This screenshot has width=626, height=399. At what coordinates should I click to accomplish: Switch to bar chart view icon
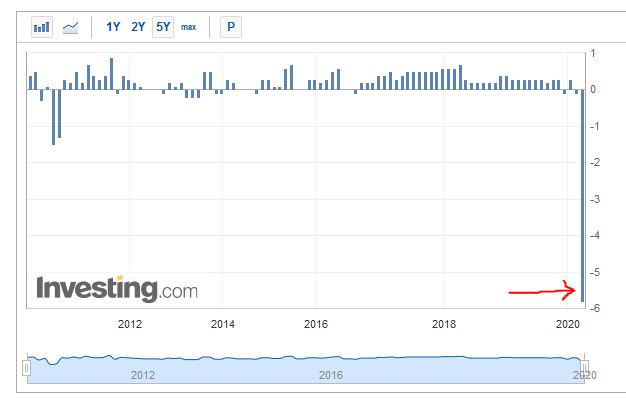point(42,27)
